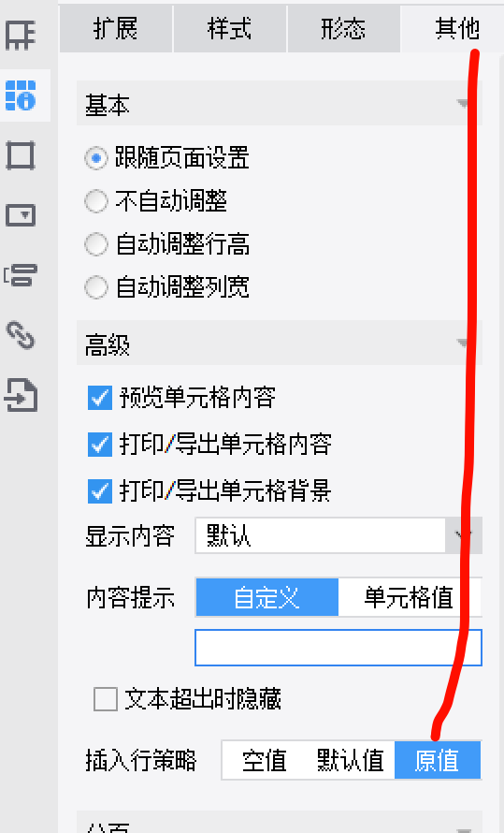This screenshot has height=833, width=504.
Task: Open the floating element square icon
Action: pyautogui.click(x=21, y=155)
